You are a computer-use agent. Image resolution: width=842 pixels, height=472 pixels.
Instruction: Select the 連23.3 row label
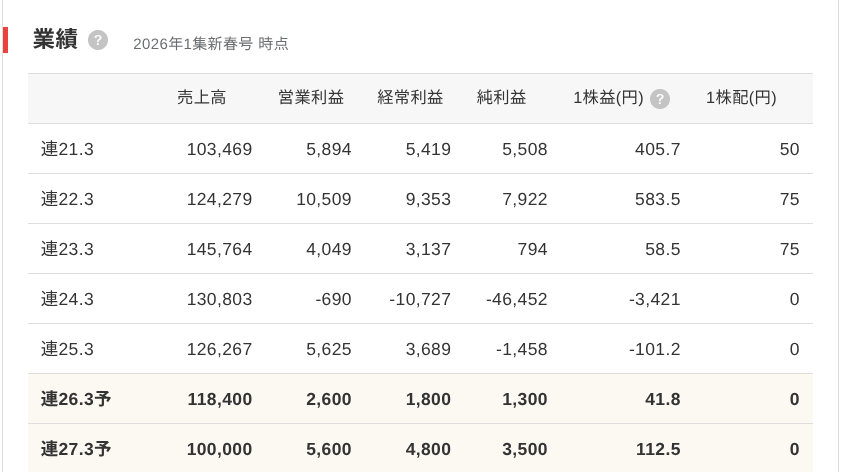pos(67,249)
